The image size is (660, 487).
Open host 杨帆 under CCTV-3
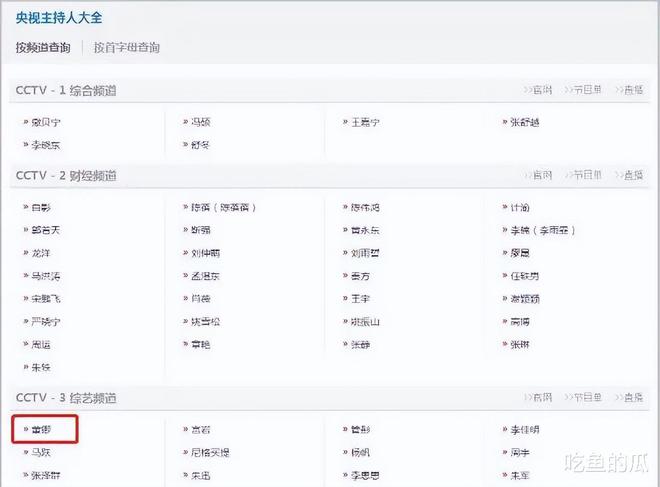tap(360, 452)
